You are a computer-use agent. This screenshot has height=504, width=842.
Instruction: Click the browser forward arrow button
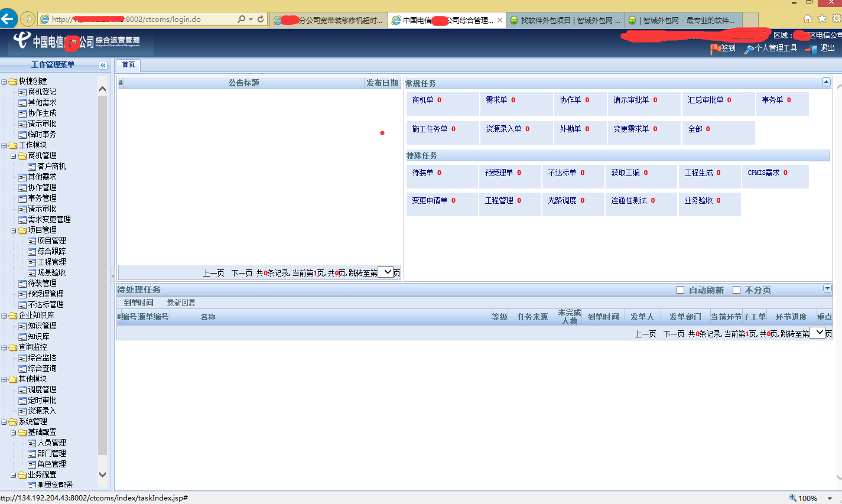point(27,19)
